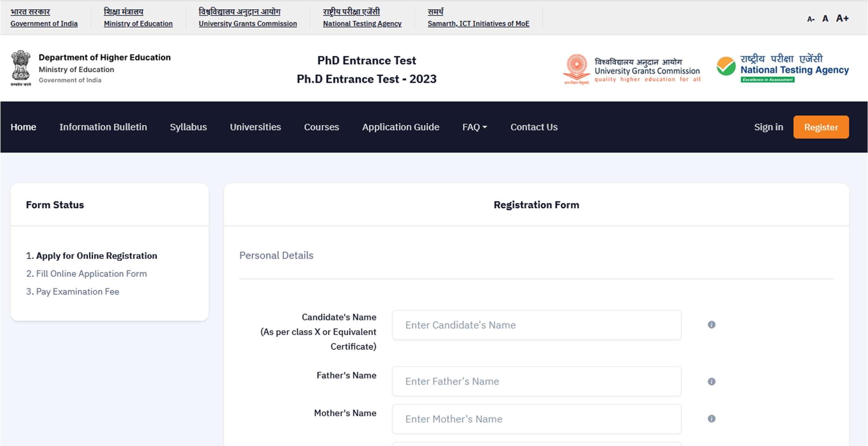Screen dimensions: 868x446
Task: Open the Information Bulletin menu item
Action: pyautogui.click(x=103, y=127)
